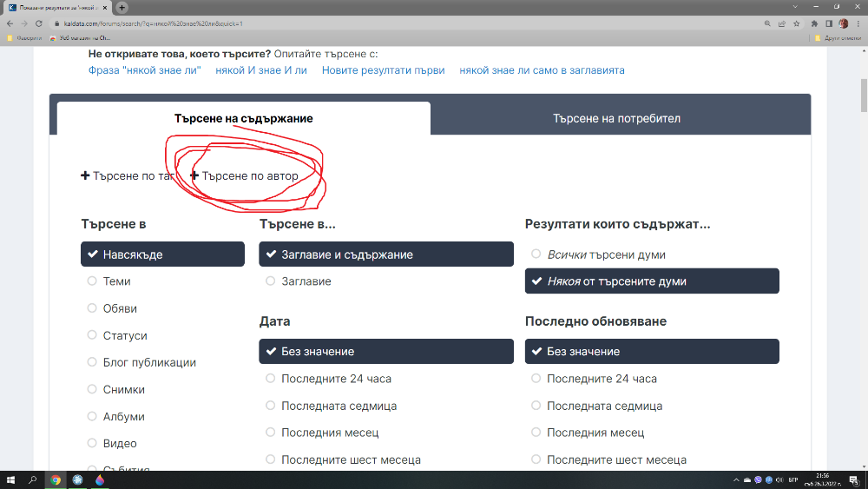Select Последния месец under Последно обновяване
868x489 pixels.
tap(588, 433)
